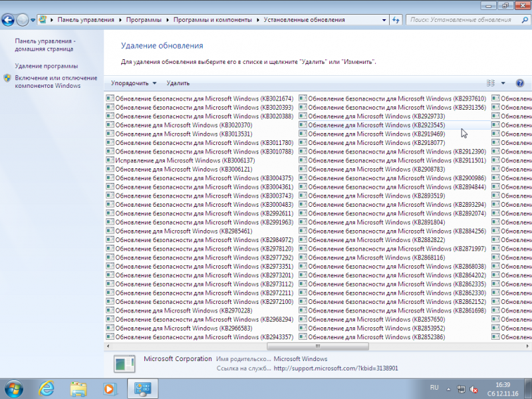Open Windows Explorer from taskbar
This screenshot has height=399, width=532.
(x=78, y=389)
